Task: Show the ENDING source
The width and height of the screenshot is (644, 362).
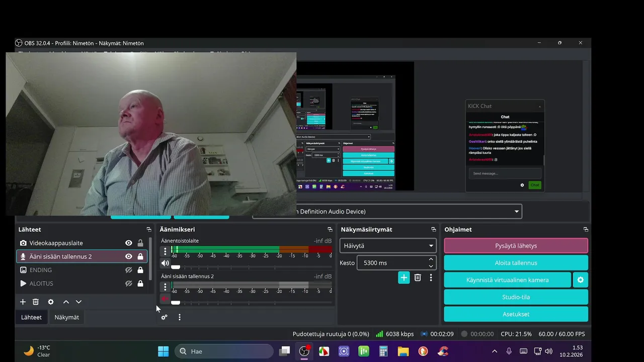Action: pyautogui.click(x=129, y=270)
